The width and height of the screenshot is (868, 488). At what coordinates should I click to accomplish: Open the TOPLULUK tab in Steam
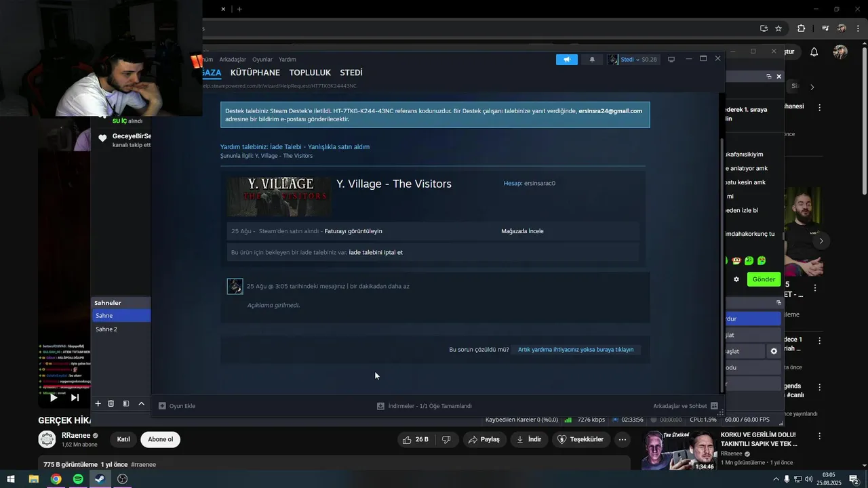(x=310, y=73)
